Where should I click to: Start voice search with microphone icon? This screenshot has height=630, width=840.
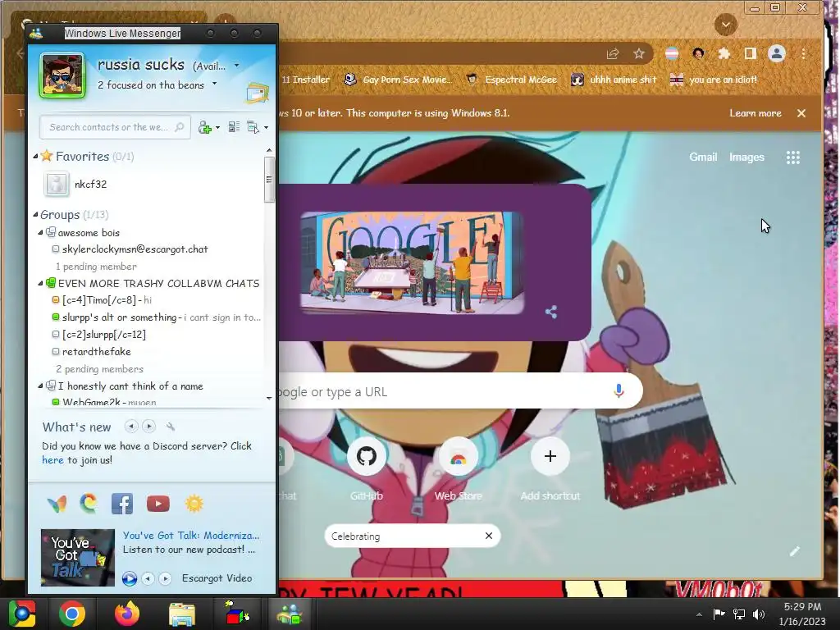619,391
